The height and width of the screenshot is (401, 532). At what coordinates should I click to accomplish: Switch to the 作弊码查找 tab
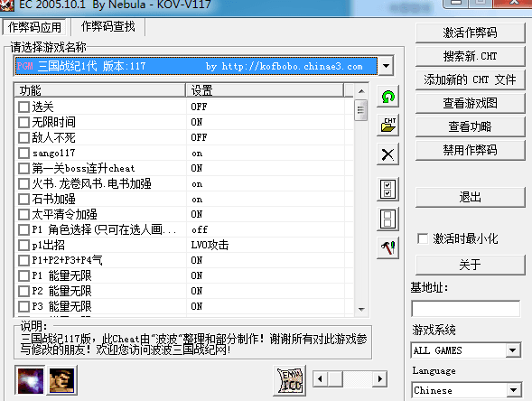pyautogui.click(x=107, y=26)
